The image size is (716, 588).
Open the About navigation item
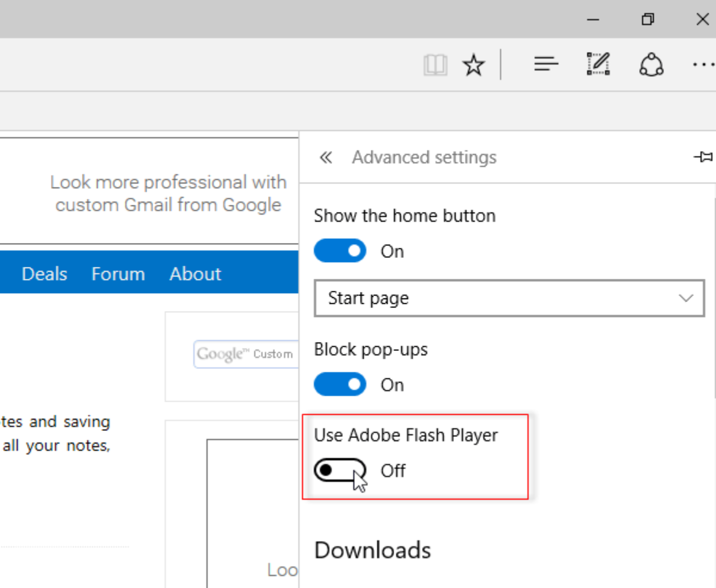pyautogui.click(x=195, y=274)
